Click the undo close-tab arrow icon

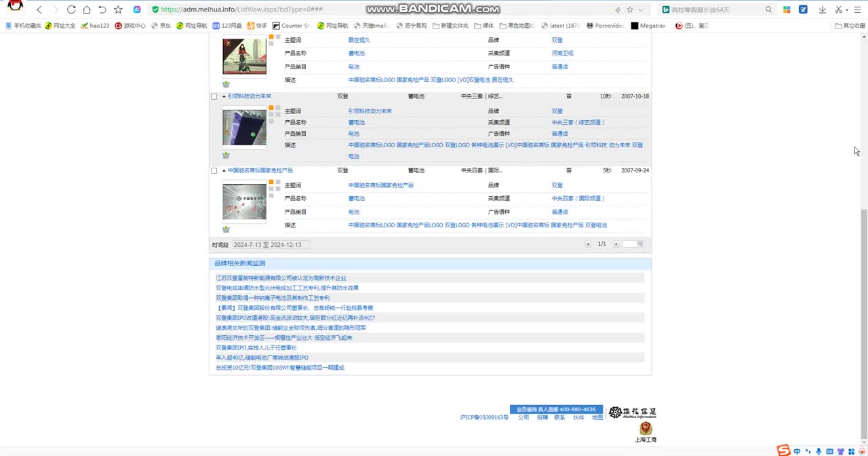pyautogui.click(x=102, y=9)
